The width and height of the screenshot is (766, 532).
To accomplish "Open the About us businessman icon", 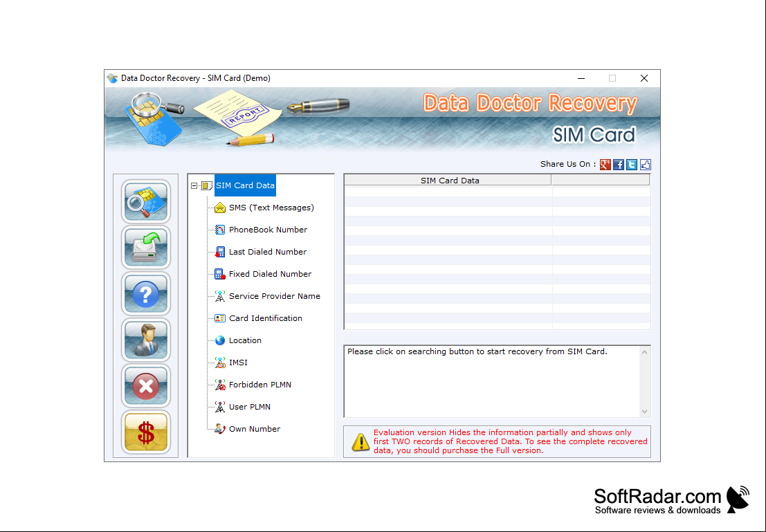I will click(x=145, y=340).
